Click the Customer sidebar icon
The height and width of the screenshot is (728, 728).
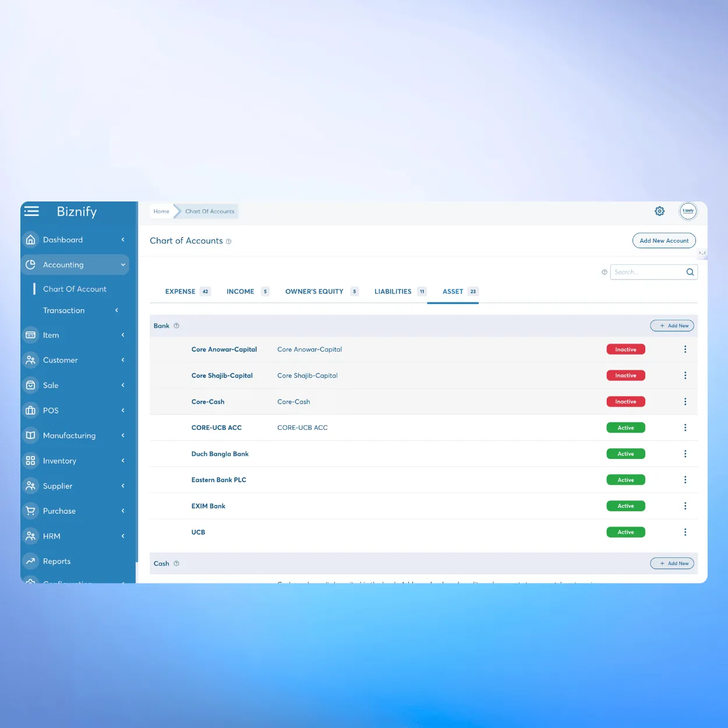tap(30, 360)
